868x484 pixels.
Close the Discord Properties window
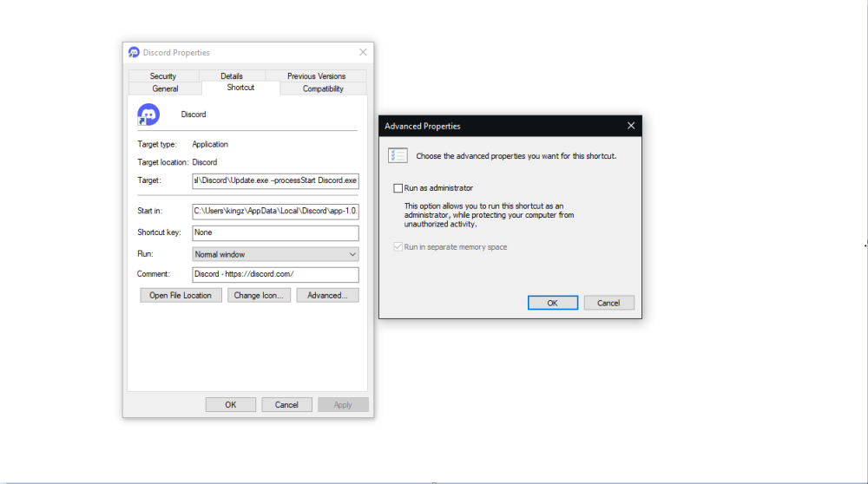point(363,52)
